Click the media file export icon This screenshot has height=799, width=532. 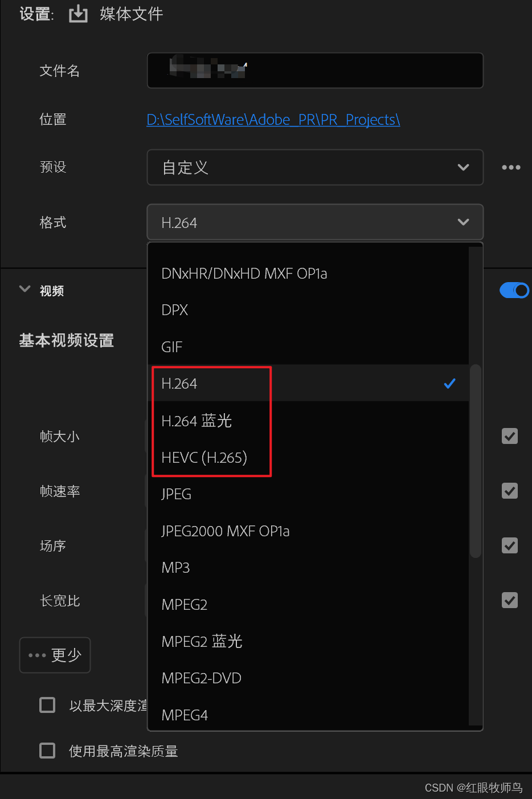click(x=78, y=14)
